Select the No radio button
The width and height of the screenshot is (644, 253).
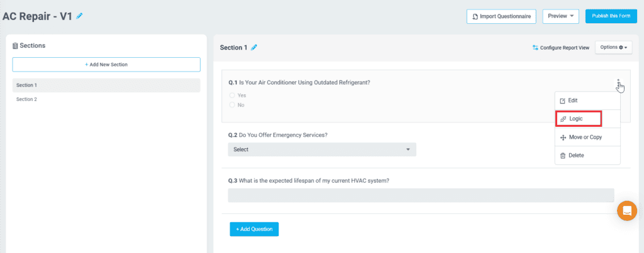pyautogui.click(x=232, y=105)
